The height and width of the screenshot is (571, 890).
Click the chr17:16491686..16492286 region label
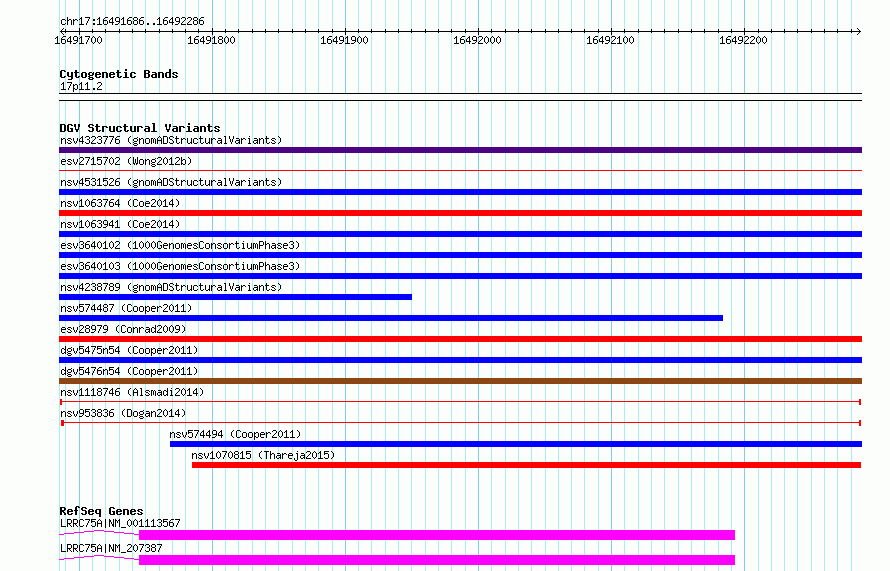132,22
